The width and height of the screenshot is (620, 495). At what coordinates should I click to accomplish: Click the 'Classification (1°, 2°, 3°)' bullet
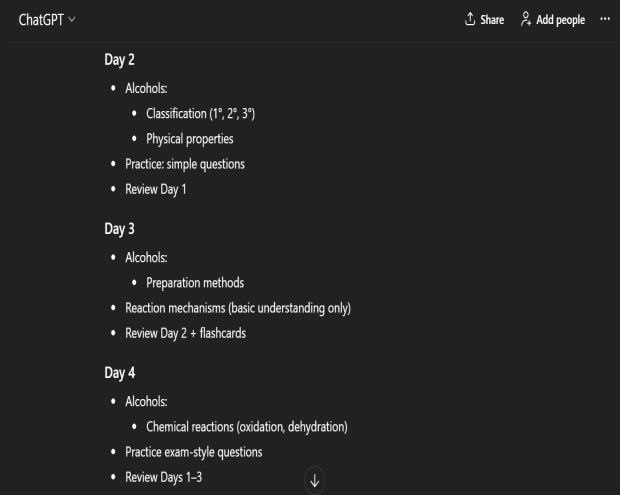[x=200, y=113]
